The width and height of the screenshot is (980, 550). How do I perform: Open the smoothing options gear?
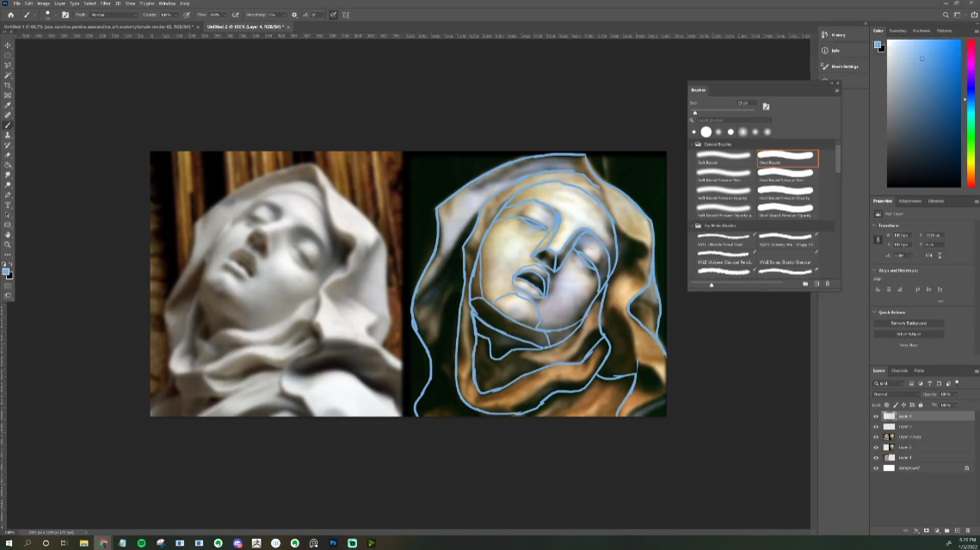pyautogui.click(x=294, y=15)
